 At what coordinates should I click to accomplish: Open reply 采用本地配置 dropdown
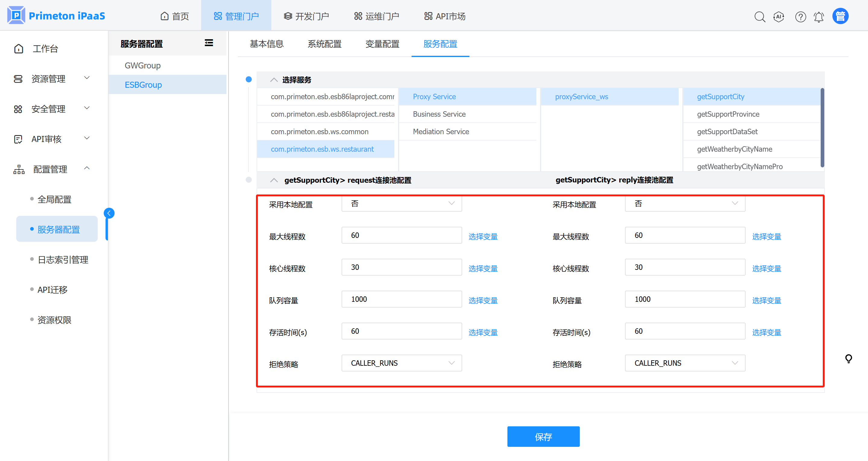685,204
